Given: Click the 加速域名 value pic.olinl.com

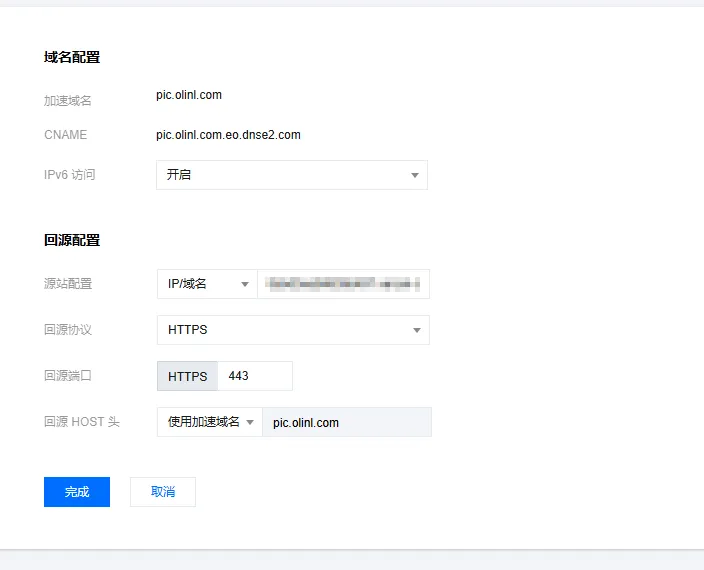Looking at the screenshot, I should pos(189,96).
